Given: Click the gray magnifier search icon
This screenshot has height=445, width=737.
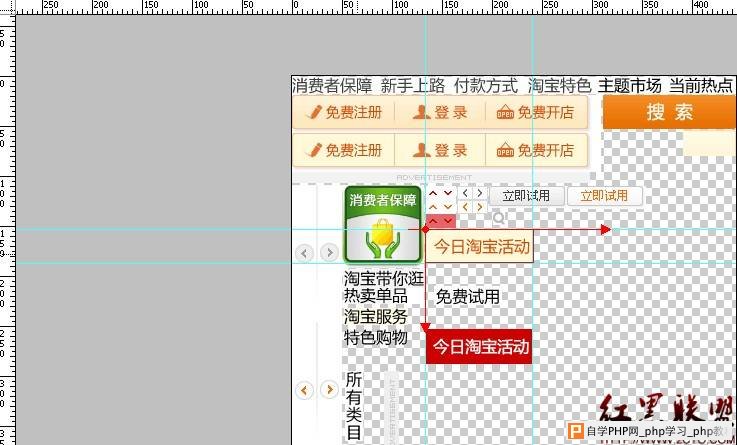Looking at the screenshot, I should (x=500, y=218).
